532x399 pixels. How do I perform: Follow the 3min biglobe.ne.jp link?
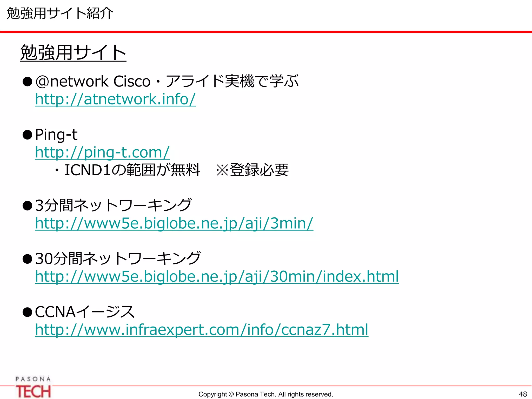coord(174,223)
